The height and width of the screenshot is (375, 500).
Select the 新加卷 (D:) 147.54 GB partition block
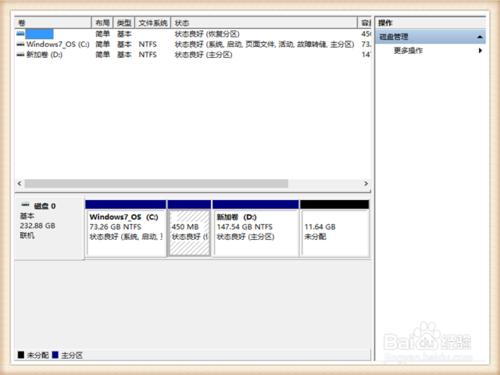256,229
